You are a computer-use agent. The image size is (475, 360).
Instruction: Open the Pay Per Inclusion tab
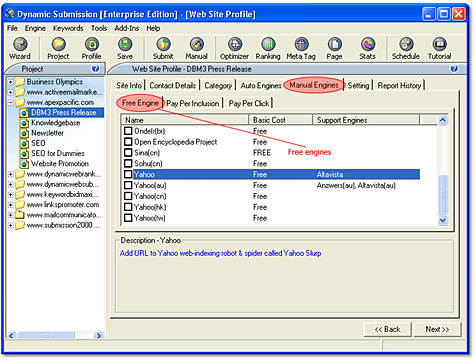[x=193, y=103]
